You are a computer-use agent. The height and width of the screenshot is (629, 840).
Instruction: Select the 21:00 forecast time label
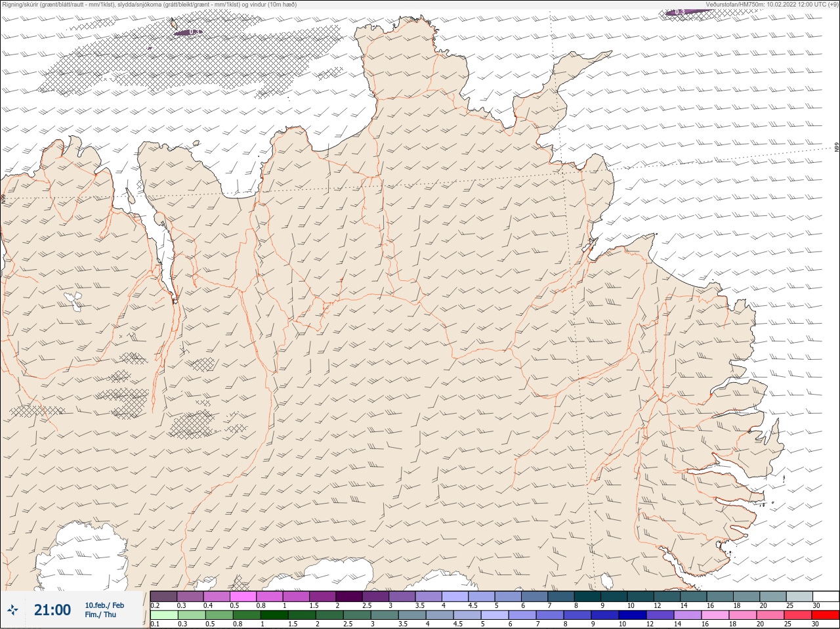pos(52,610)
